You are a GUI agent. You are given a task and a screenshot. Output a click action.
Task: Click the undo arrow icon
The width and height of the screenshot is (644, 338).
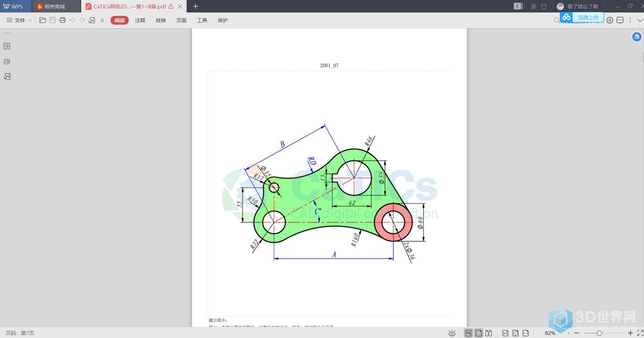tap(72, 20)
